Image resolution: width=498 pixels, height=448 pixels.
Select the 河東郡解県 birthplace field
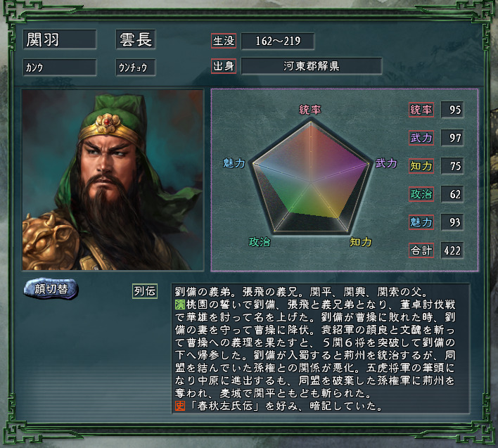click(311, 66)
